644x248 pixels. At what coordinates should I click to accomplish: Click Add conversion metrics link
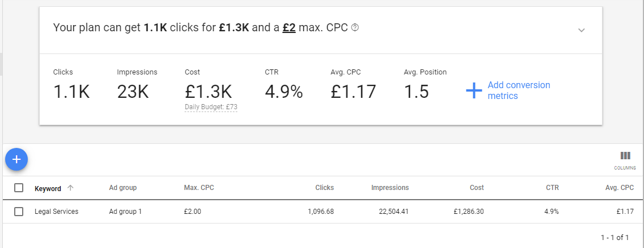tap(518, 90)
